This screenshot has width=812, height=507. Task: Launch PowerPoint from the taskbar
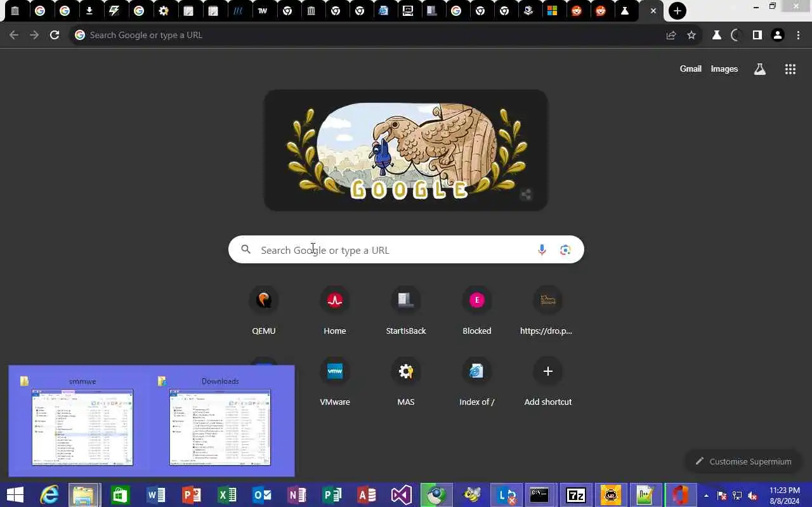coord(191,495)
